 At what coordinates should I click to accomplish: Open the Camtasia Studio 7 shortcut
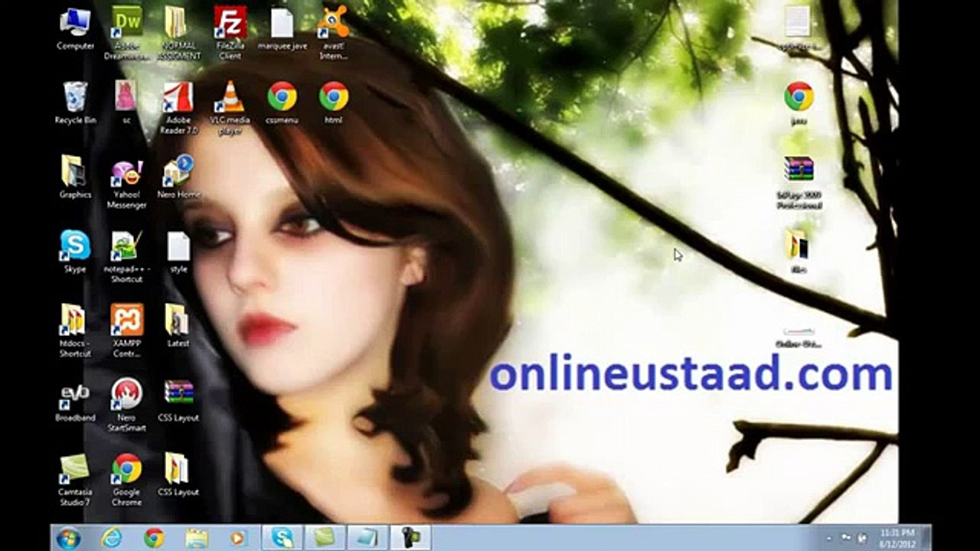click(75, 469)
